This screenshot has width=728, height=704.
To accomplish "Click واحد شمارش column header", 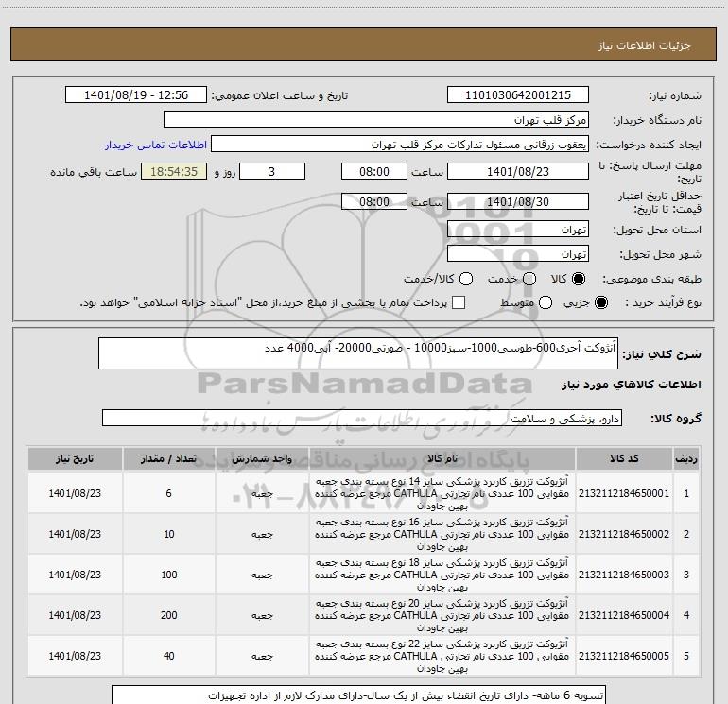I will tap(262, 459).
